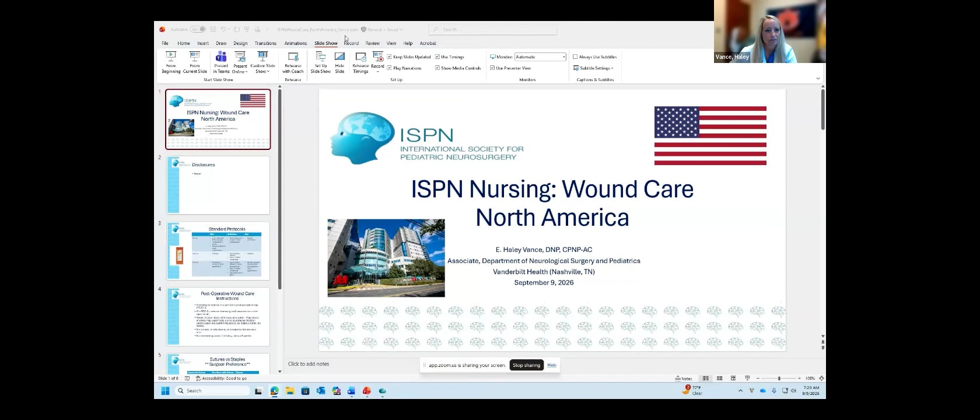Start slide show From Current Slide
The height and width of the screenshot is (420, 980).
pos(195,62)
